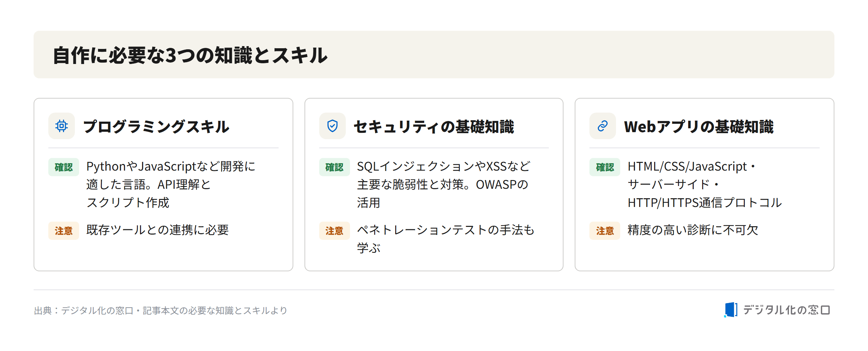Image resolution: width=868 pixels, height=351 pixels.
Task: Click the orange 注意 badge in security card
Action: pos(334,231)
